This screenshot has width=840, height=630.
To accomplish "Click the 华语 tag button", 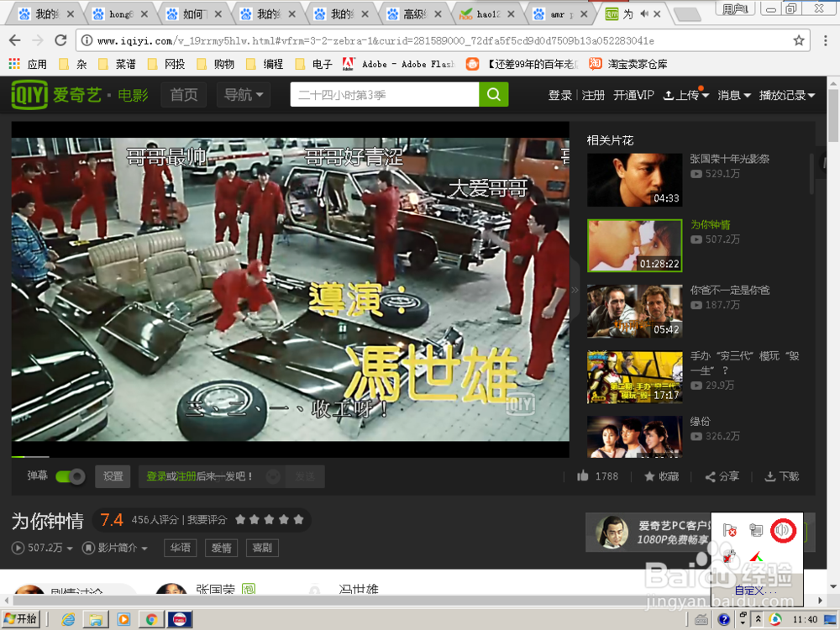I will coord(180,548).
